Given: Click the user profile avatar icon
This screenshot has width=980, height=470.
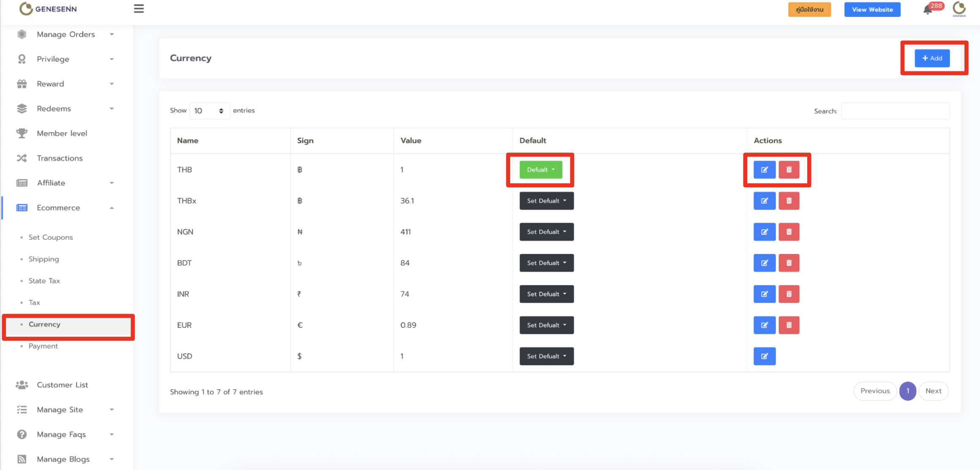Looking at the screenshot, I should coord(959,9).
